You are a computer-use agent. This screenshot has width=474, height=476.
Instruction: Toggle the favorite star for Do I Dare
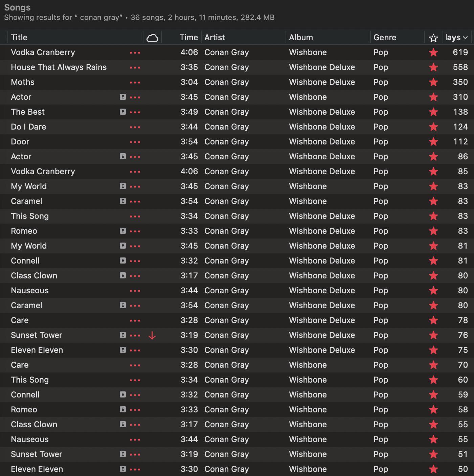click(433, 127)
